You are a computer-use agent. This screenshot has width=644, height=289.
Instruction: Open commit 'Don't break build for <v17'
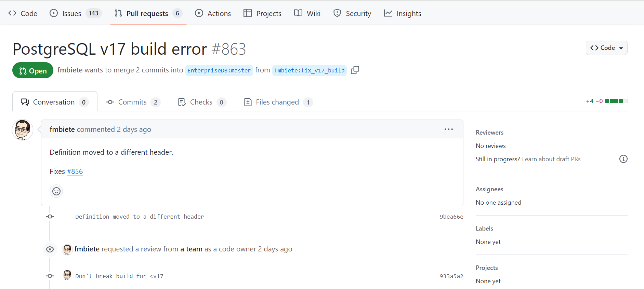tap(119, 276)
